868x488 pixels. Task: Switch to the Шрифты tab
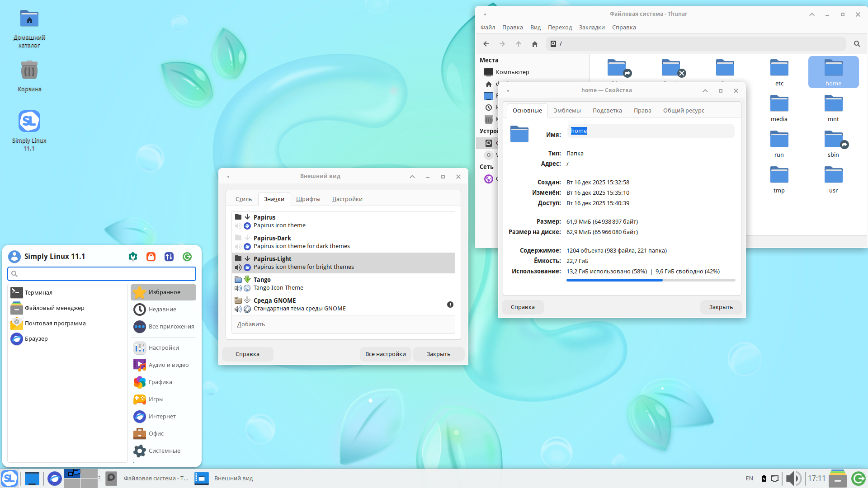308,199
